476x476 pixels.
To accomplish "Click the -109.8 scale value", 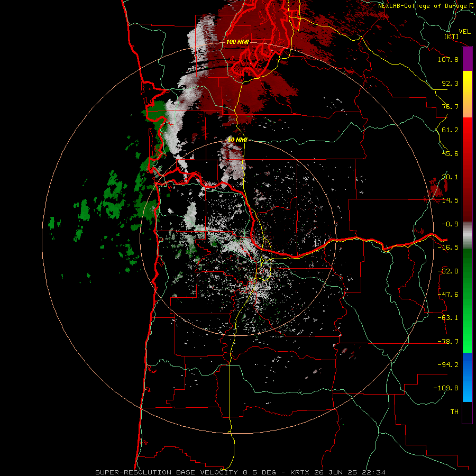I will point(446,388).
